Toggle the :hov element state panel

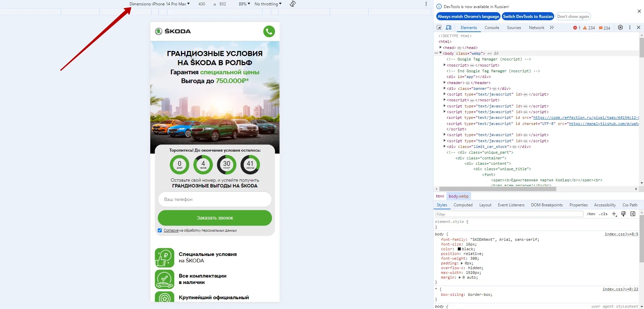pos(591,214)
